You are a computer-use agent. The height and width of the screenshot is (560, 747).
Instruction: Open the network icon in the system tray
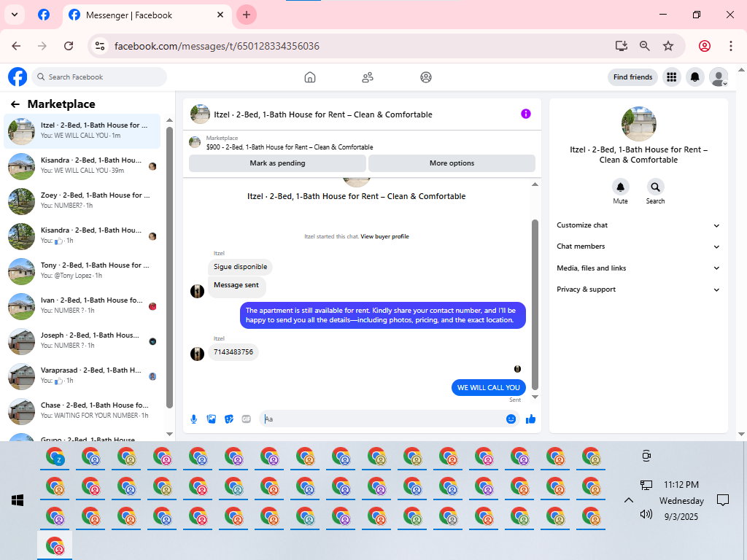(x=646, y=485)
